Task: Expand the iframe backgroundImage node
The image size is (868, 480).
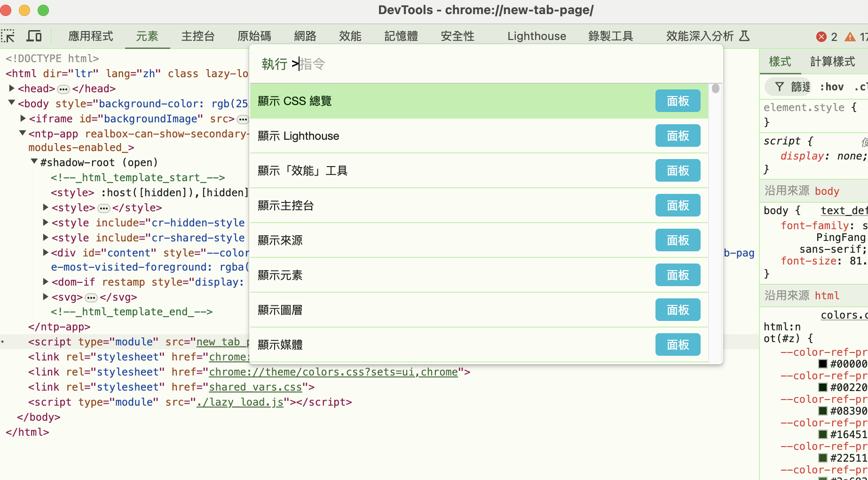Action: (23, 118)
